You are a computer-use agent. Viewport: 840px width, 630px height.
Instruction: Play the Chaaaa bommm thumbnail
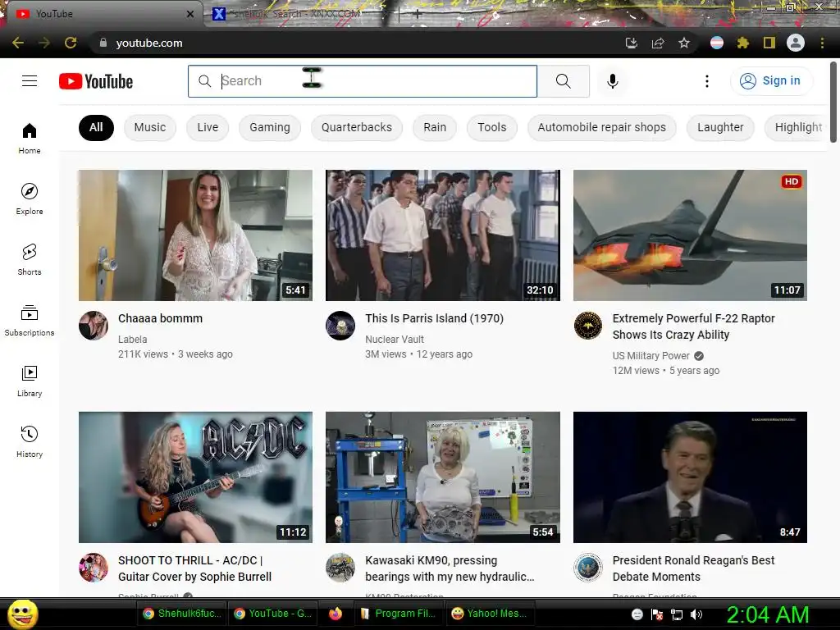(x=195, y=235)
